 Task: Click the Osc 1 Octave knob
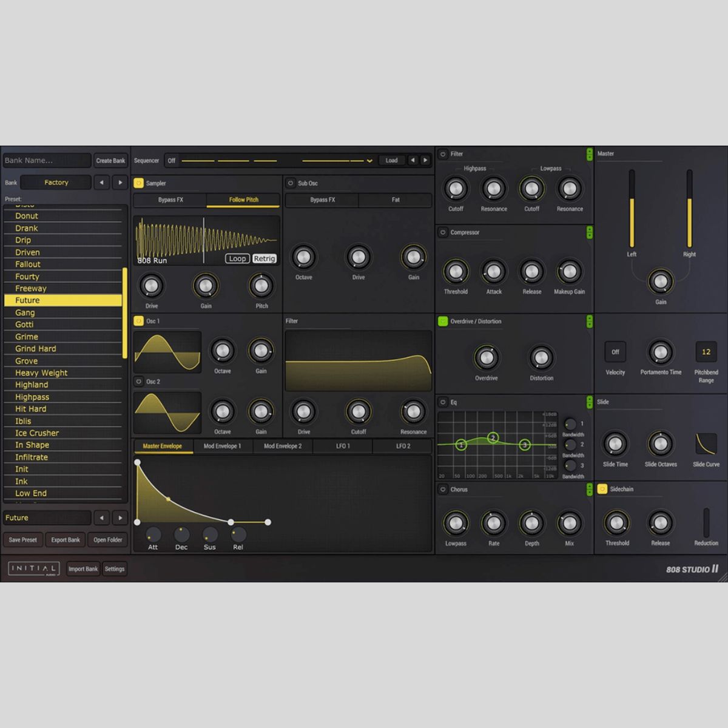[x=222, y=351]
